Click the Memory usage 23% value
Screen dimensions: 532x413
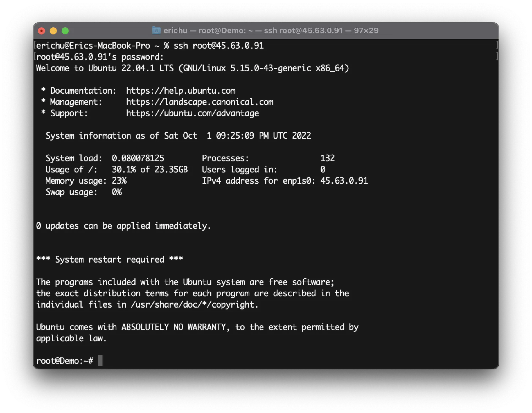(119, 181)
